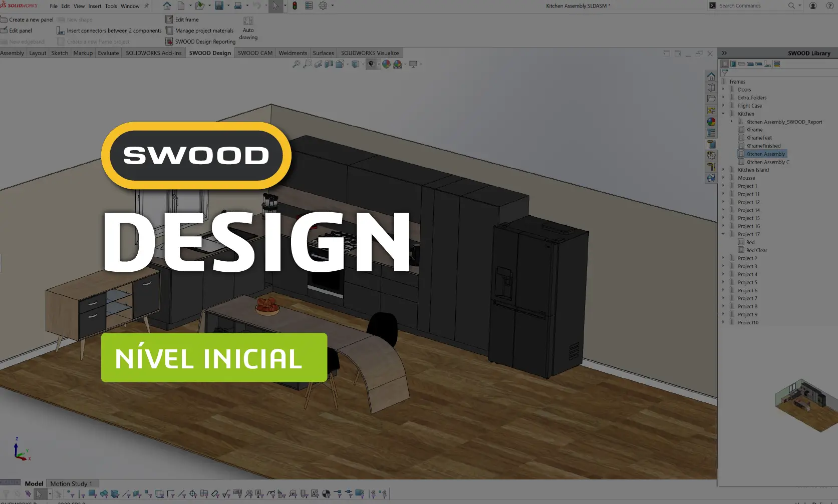Screen dimensions: 838x504
Task: Open the Insert menu
Action: pyautogui.click(x=95, y=6)
